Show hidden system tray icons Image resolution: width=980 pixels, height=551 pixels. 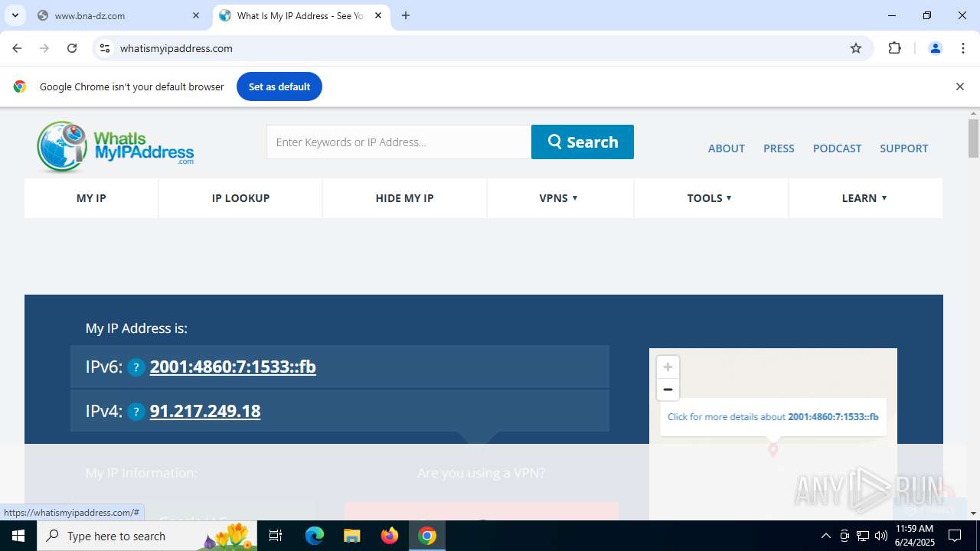825,536
